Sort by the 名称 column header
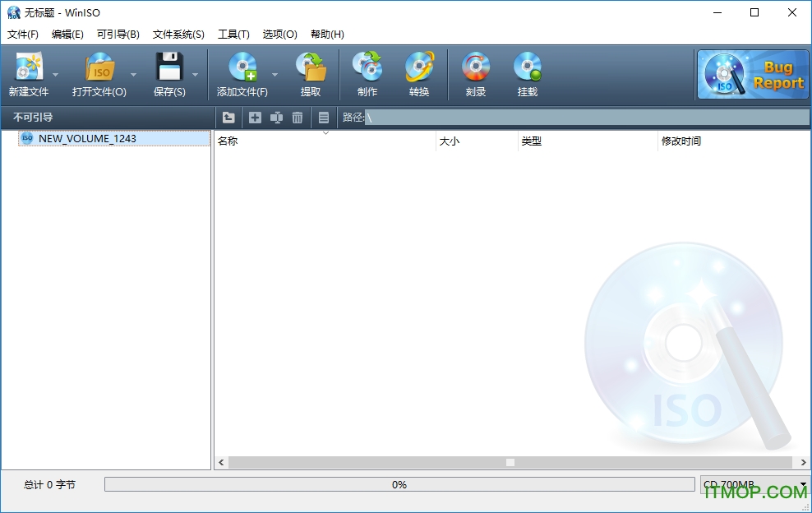 click(325, 141)
